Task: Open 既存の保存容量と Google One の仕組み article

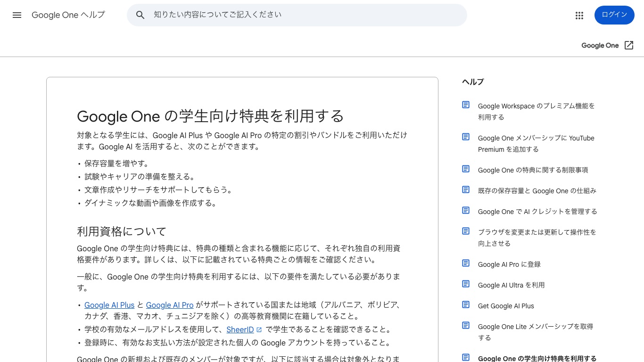Action: [x=537, y=191]
